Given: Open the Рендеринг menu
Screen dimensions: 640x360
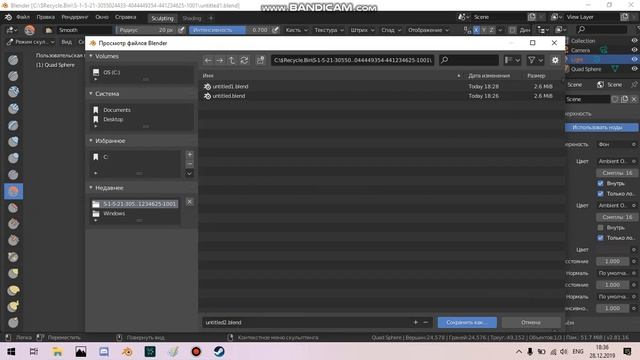Looking at the screenshot, I should [75, 17].
